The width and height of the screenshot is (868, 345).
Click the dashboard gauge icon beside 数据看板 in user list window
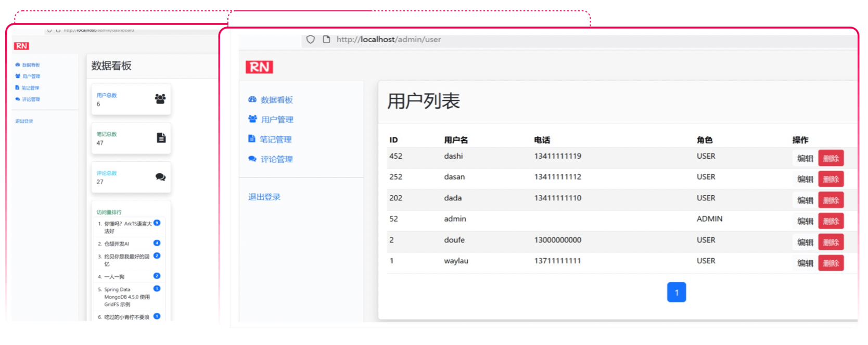[x=252, y=99]
